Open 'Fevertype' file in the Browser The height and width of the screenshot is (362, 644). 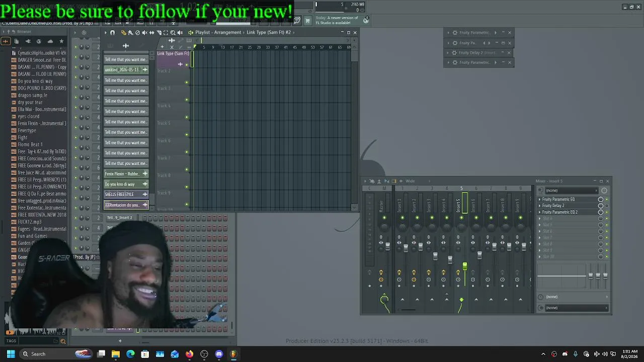(x=27, y=130)
